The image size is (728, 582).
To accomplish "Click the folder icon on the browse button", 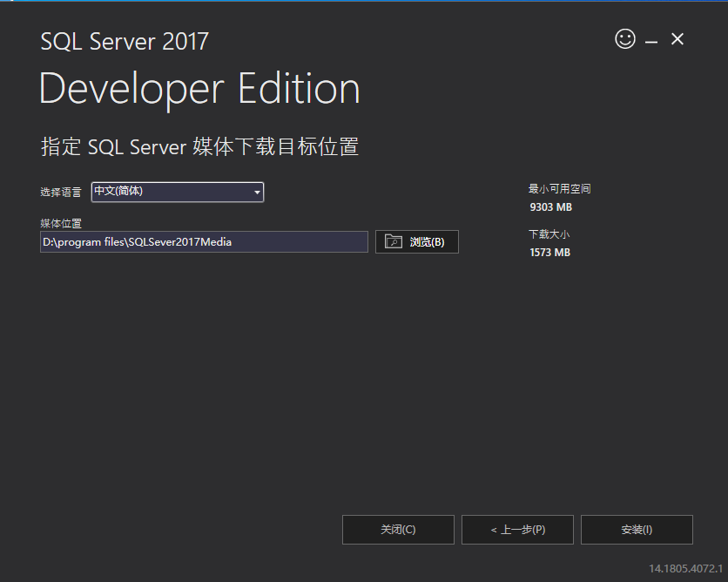I will pos(394,241).
